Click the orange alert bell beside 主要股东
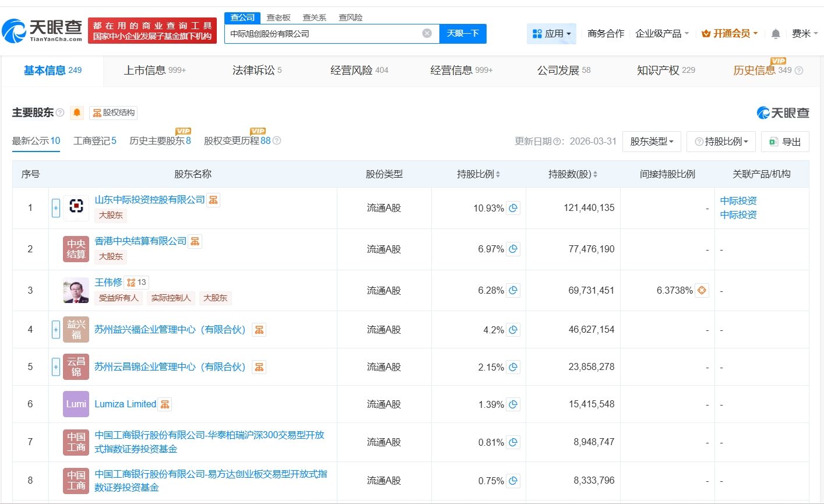 click(x=76, y=113)
